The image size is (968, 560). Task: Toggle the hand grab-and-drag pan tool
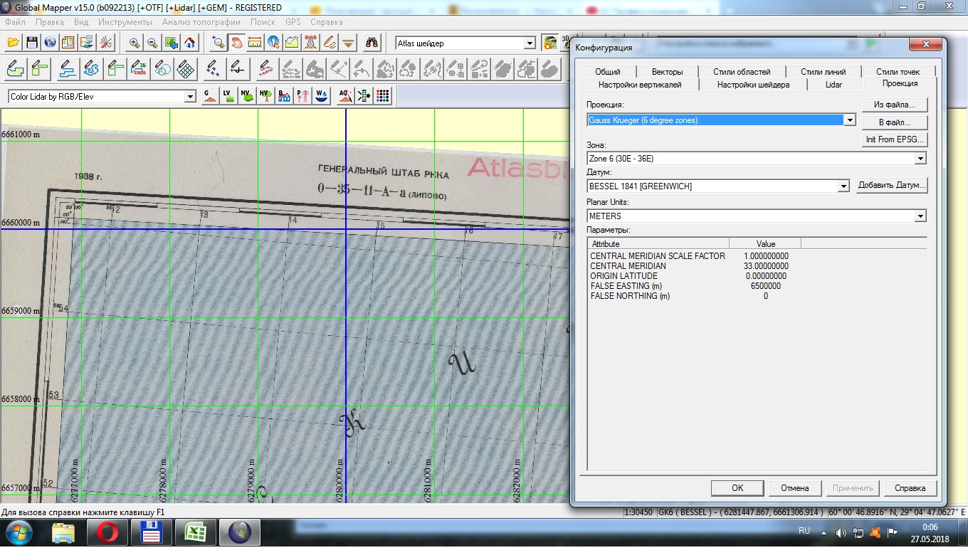(x=236, y=43)
